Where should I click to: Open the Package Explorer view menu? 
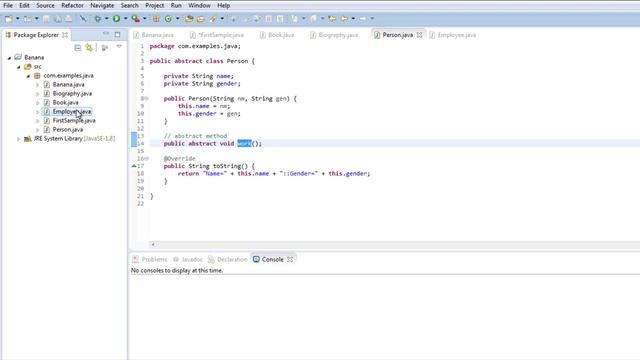119,47
